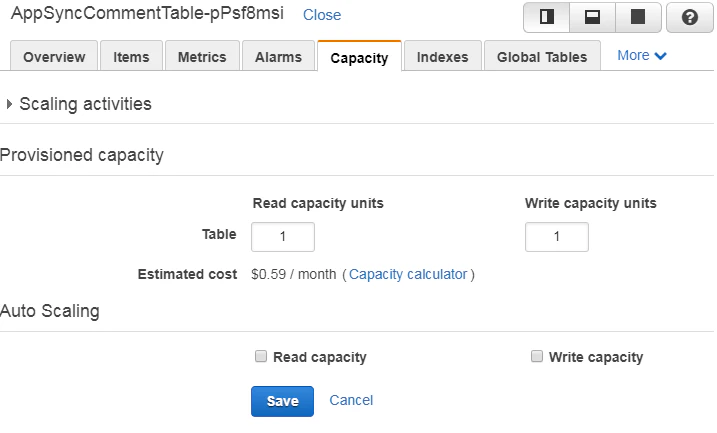Close the AppSyncCommentTable panel via Close link
Viewport: 717px width, 433px height.
[322, 15]
